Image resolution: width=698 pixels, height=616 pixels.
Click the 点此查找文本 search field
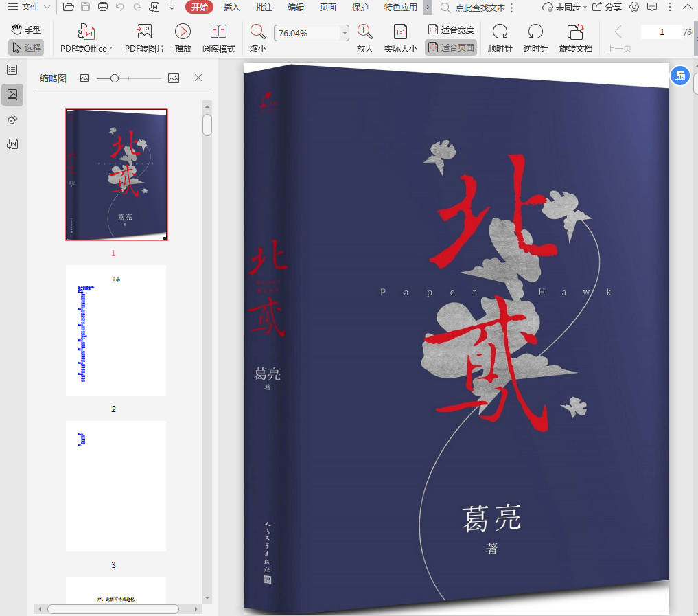coord(480,8)
